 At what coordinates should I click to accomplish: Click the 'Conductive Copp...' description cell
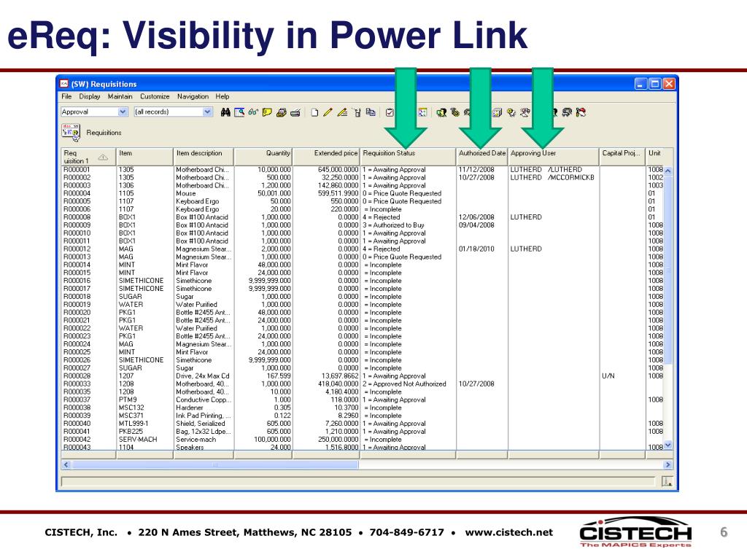(204, 400)
